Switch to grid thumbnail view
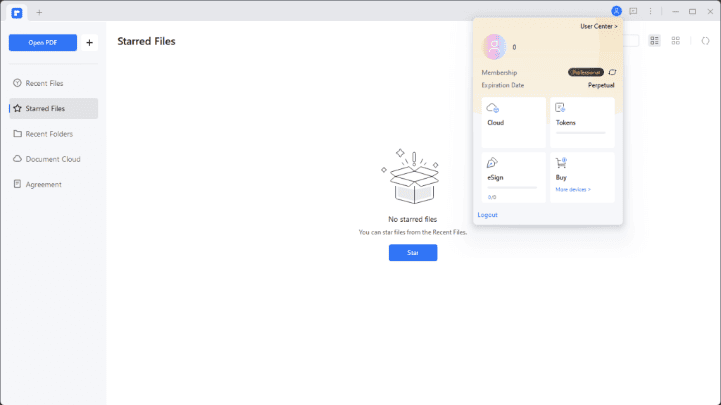This screenshot has height=405, width=721. (x=675, y=41)
